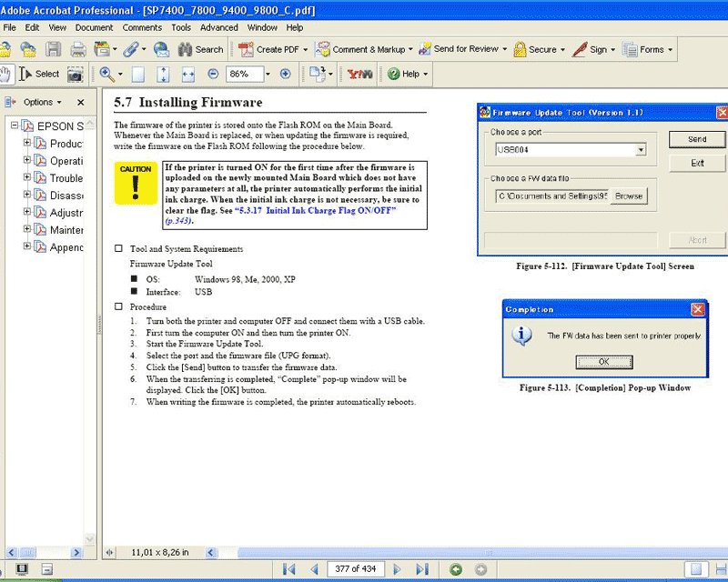Screen dimensions: 728x582
Task: Open the Search binoculars tool
Action: tap(200, 49)
